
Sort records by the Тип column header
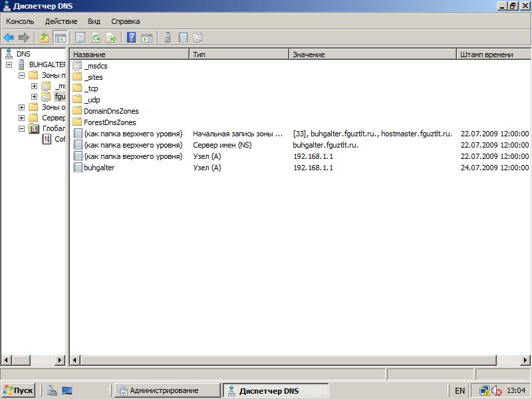click(239, 54)
